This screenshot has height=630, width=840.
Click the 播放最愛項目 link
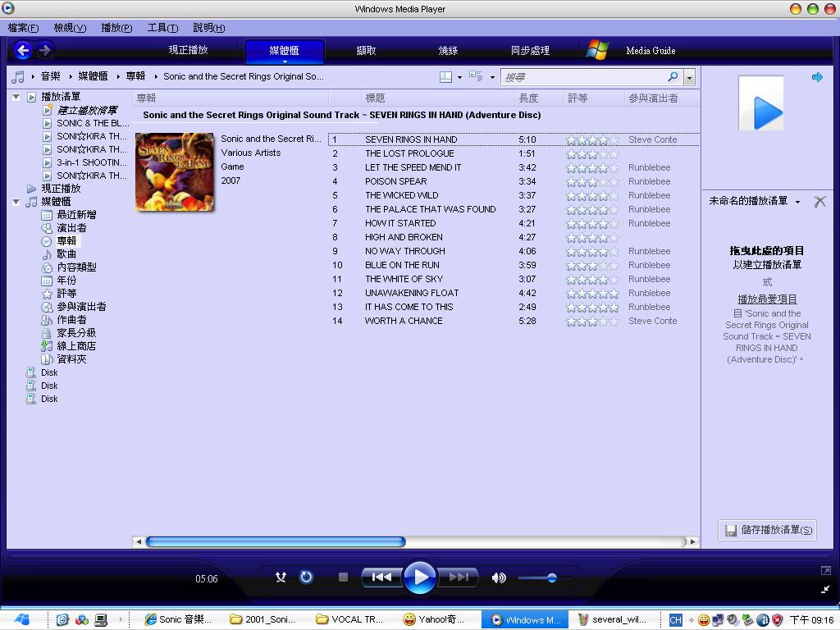click(x=767, y=299)
